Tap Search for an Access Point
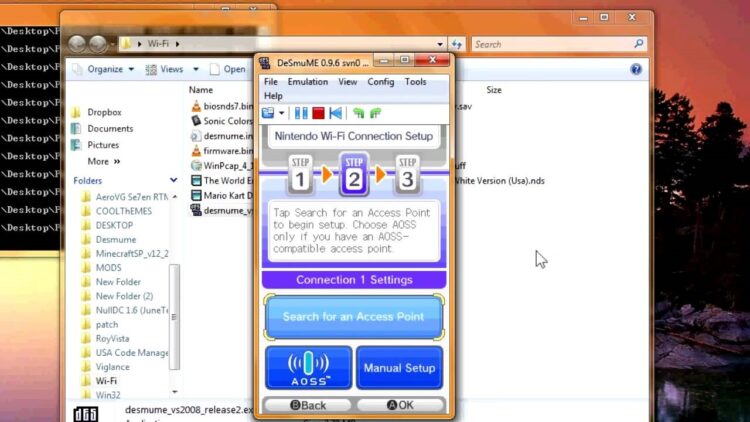Screen dimensions: 750x422 [x=354, y=317]
